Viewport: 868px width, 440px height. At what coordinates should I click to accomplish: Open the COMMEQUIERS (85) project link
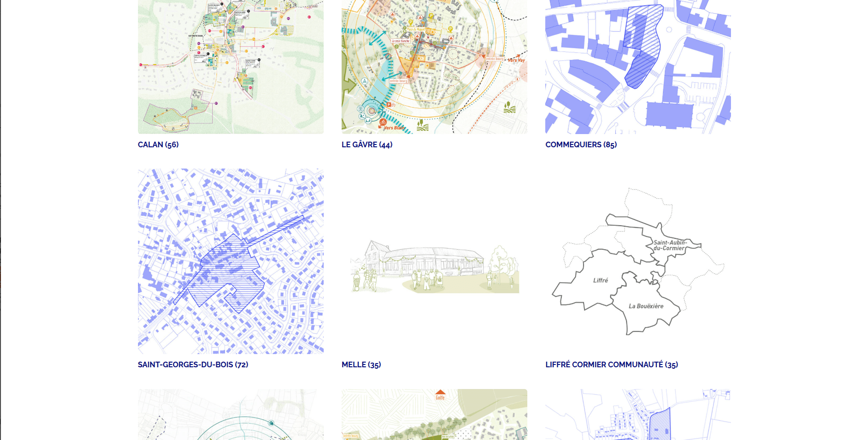[581, 145]
